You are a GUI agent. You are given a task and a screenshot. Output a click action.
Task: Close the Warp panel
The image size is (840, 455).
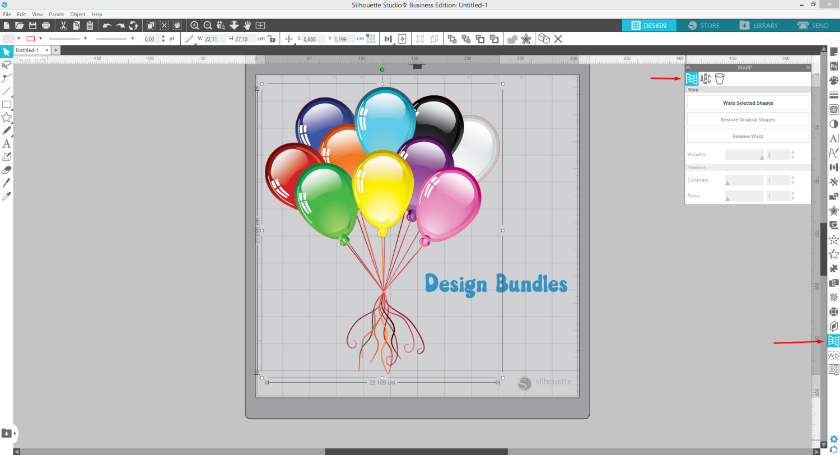(808, 68)
